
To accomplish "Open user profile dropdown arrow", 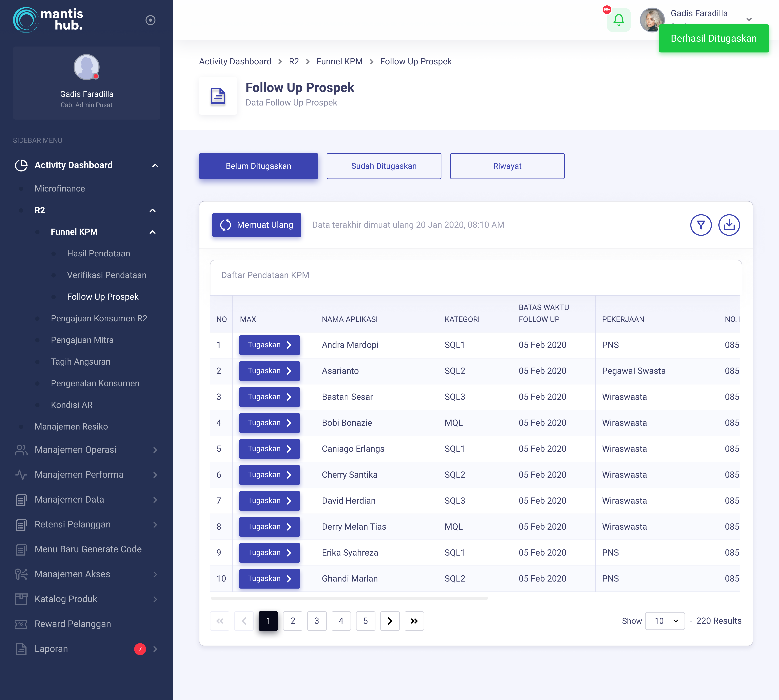I will click(x=749, y=19).
